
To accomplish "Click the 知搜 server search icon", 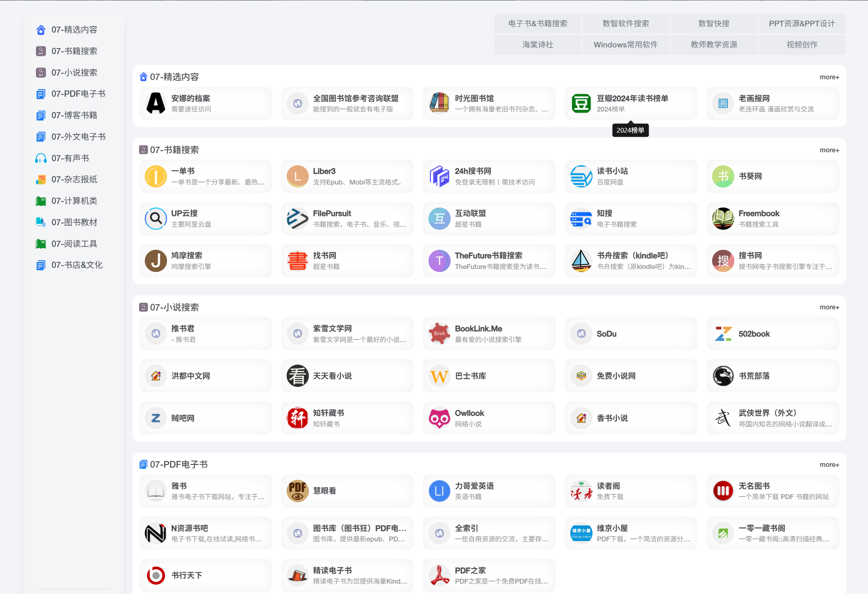I will click(581, 219).
